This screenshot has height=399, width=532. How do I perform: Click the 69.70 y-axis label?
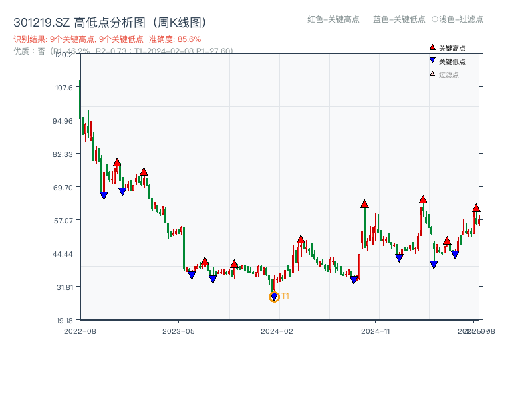click(63, 188)
